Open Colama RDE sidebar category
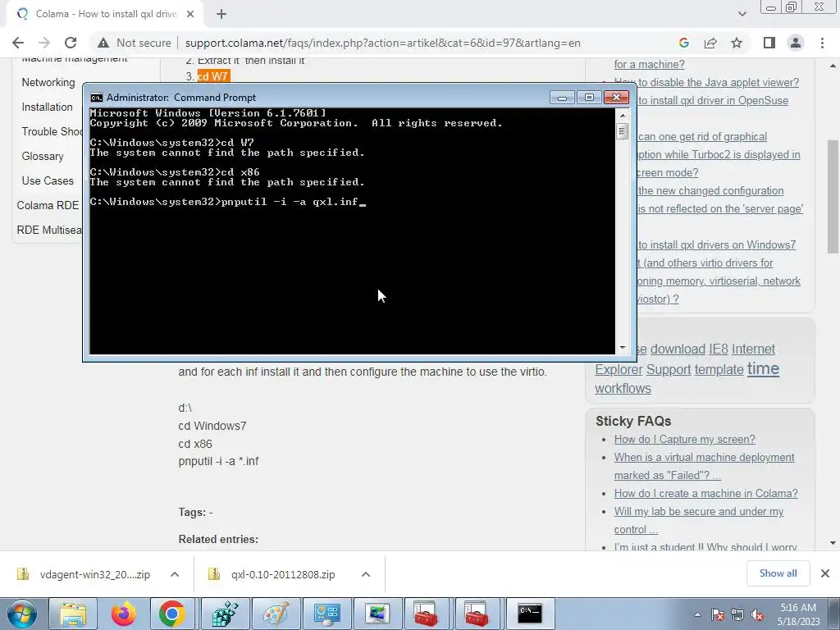Viewport: 840px width, 630px height. (x=48, y=206)
